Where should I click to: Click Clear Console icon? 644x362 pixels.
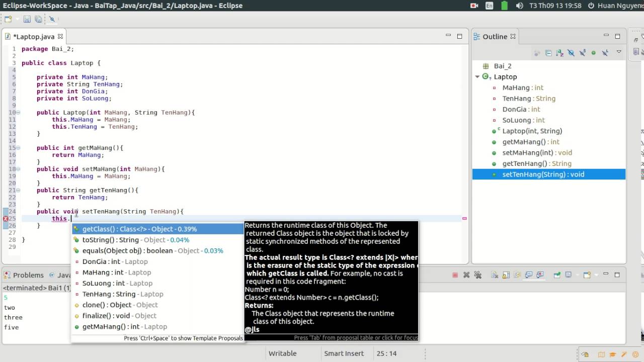coord(495,275)
